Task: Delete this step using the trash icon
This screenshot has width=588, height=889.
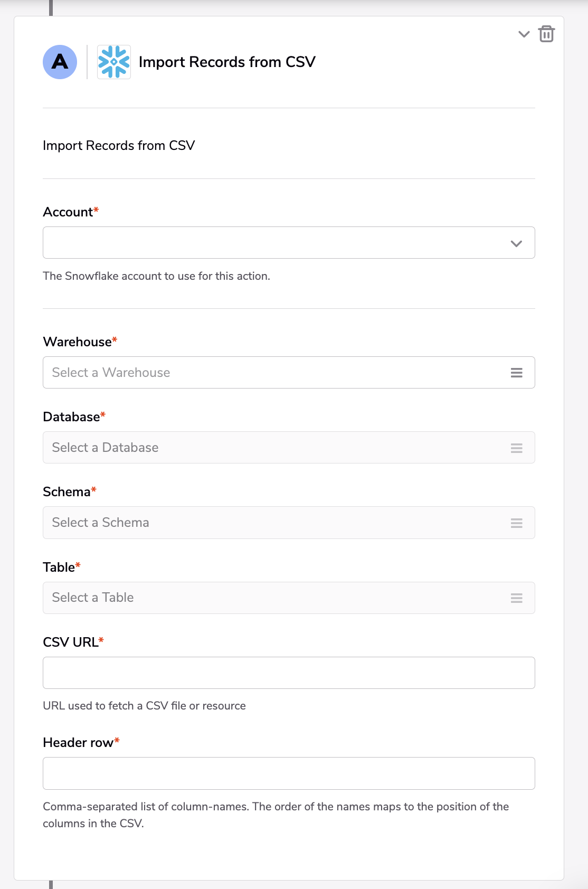Action: 546,34
